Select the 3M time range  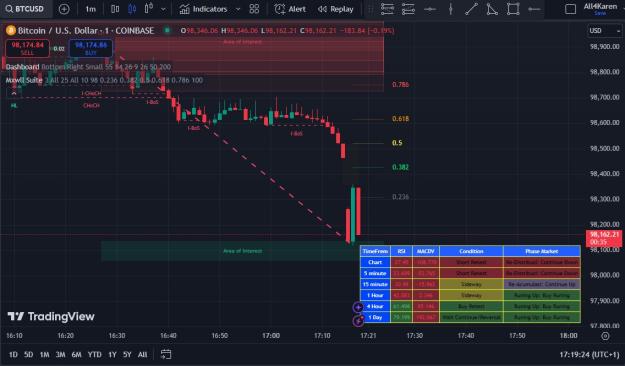(x=60, y=354)
